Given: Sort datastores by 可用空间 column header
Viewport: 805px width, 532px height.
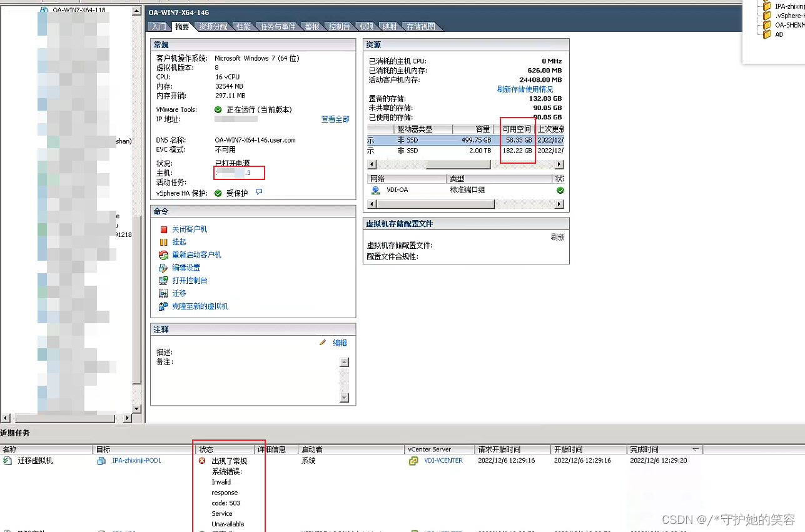Looking at the screenshot, I should [x=517, y=129].
